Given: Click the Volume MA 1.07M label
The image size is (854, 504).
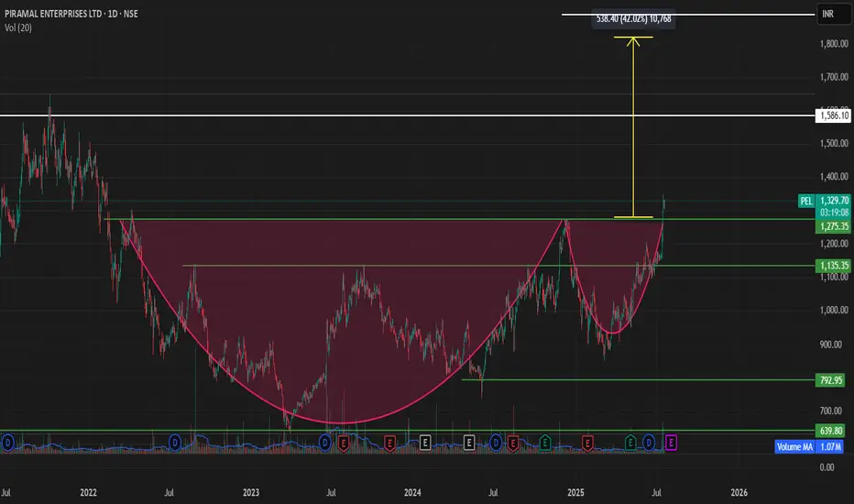Looking at the screenshot, I should click(x=809, y=447).
